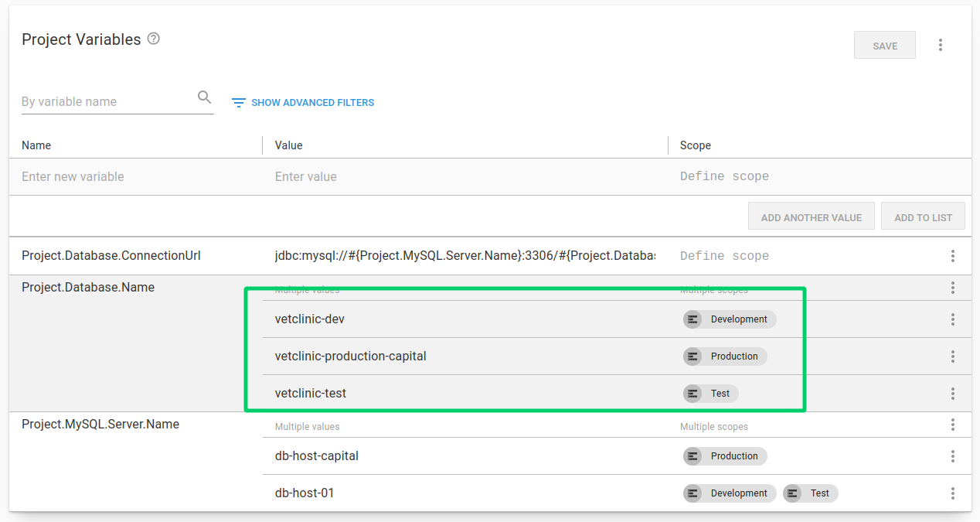This screenshot has width=980, height=522.
Task: Select the Test scope chip on vetclinic-test
Action: [x=710, y=393]
